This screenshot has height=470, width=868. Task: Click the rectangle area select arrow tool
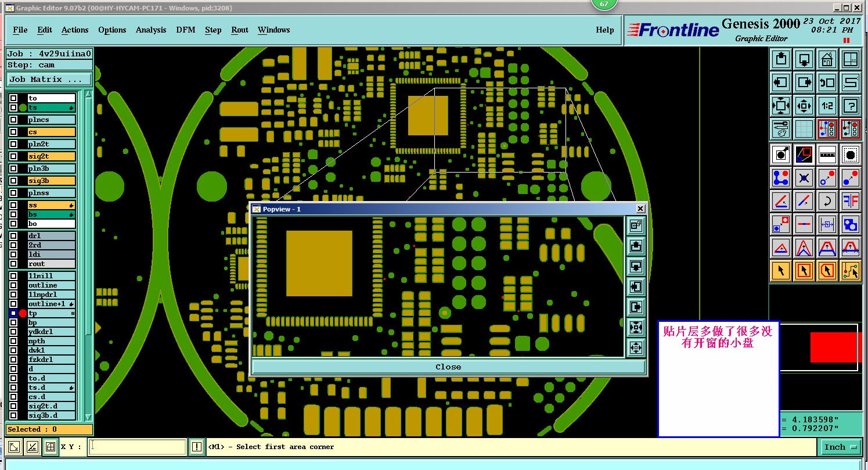[x=804, y=271]
